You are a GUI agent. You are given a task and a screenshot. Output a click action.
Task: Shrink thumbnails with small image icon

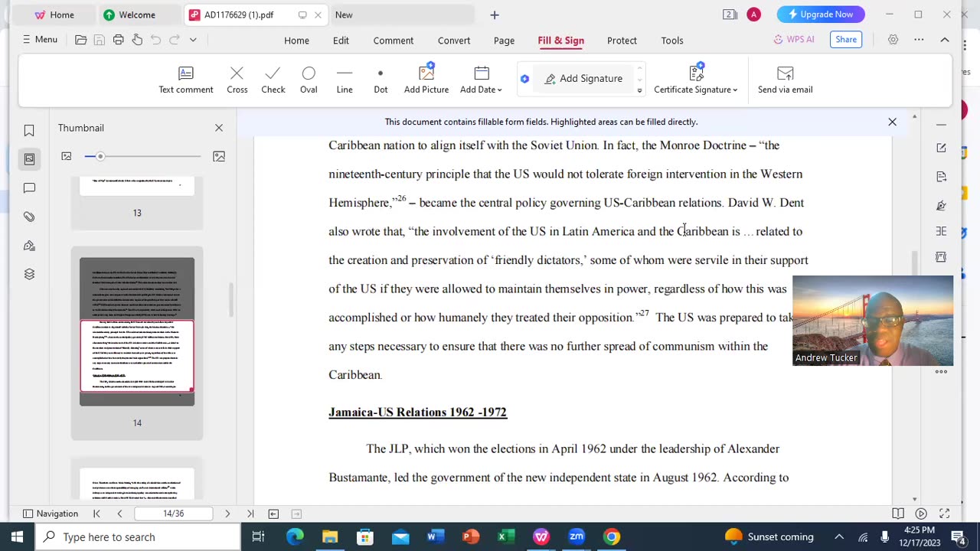click(x=67, y=156)
